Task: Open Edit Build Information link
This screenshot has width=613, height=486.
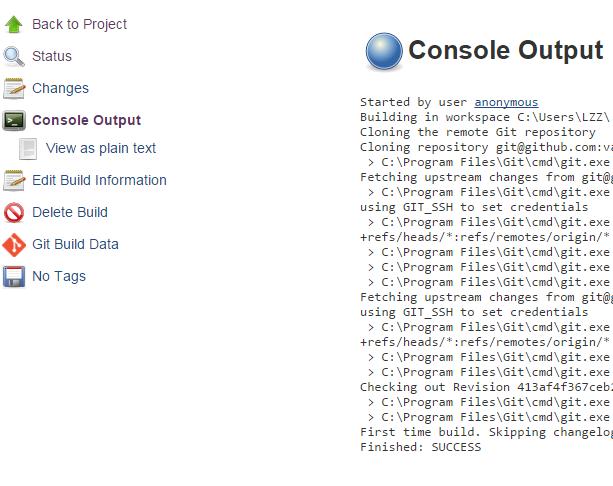Action: [x=99, y=180]
